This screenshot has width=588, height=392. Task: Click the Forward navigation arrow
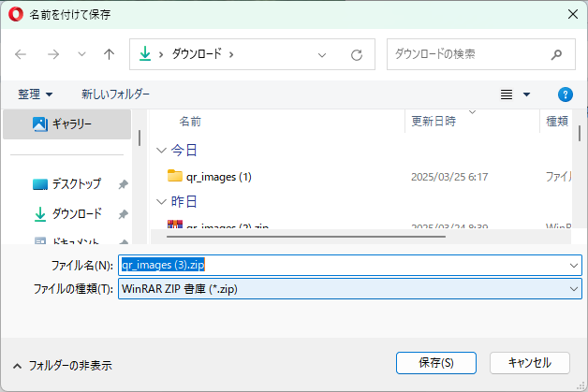[52, 54]
